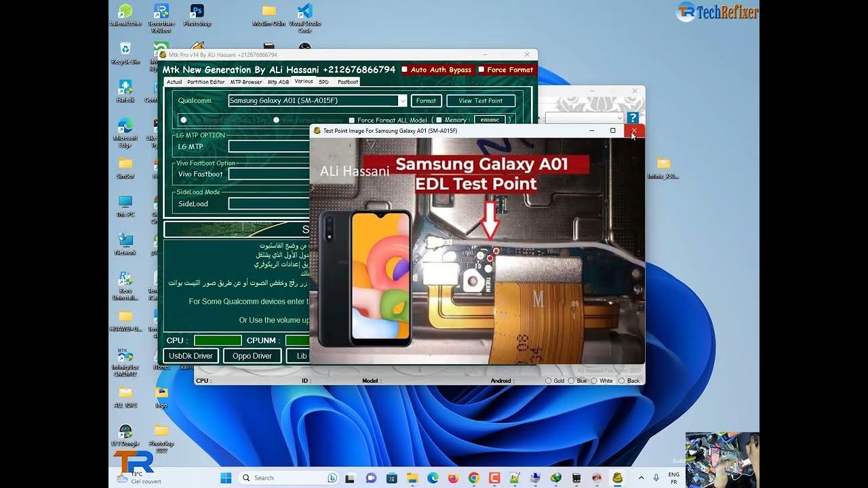Open Google Chrome from the taskbar
This screenshot has height=488, width=868.
click(473, 478)
